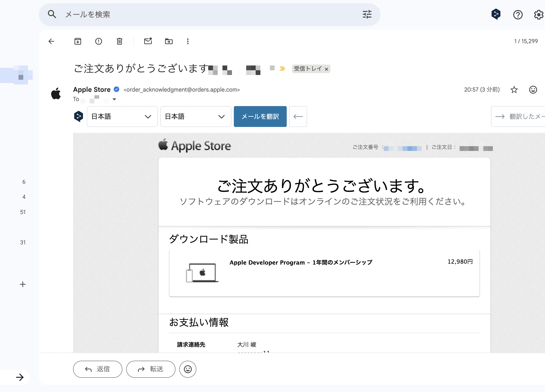Star this email

point(514,90)
